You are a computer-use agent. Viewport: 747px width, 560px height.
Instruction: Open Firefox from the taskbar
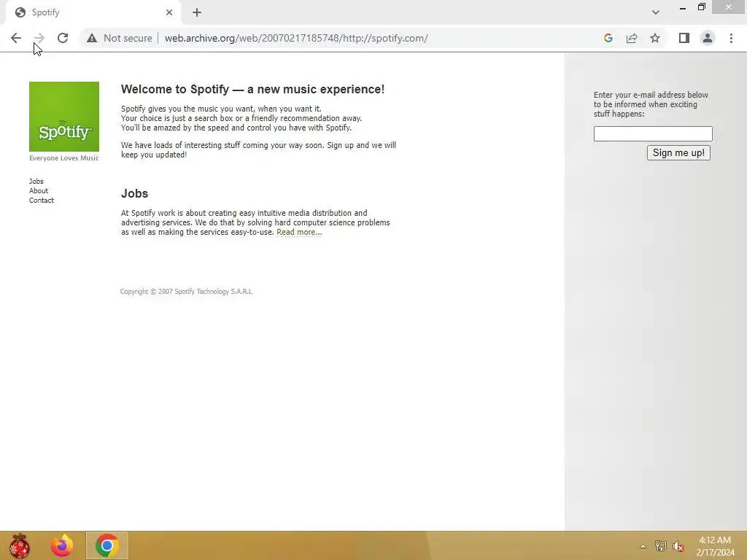click(x=62, y=545)
